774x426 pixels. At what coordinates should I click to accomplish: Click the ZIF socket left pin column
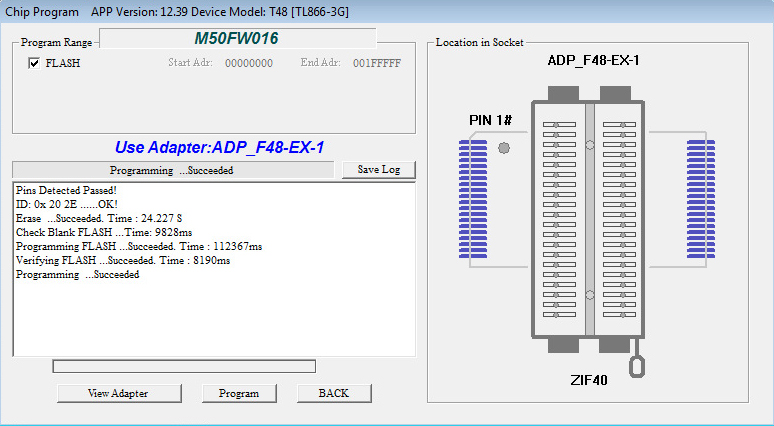tap(558, 220)
